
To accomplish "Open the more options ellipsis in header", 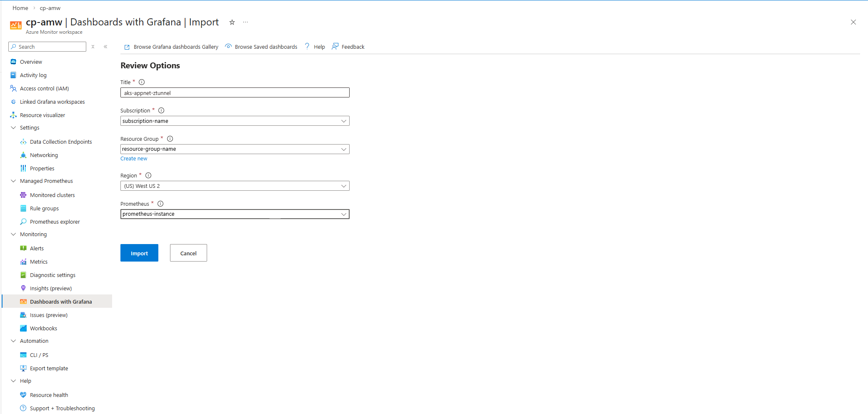I will (245, 22).
